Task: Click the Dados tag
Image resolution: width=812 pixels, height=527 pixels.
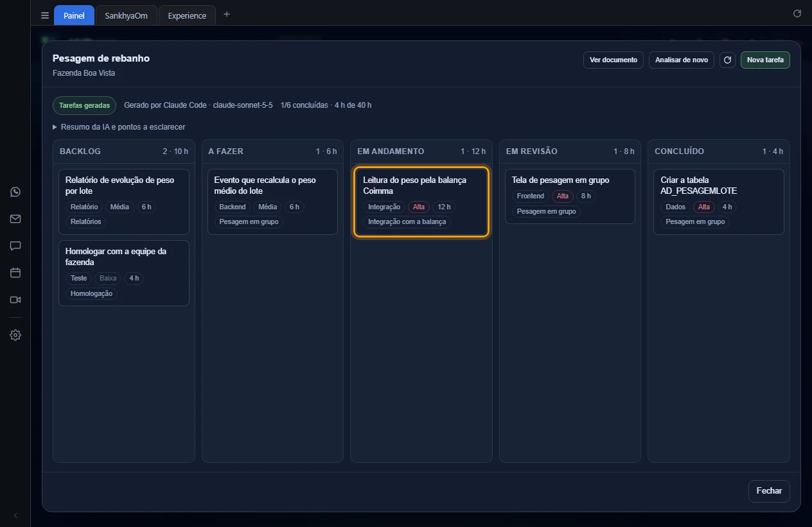Action: click(x=676, y=207)
